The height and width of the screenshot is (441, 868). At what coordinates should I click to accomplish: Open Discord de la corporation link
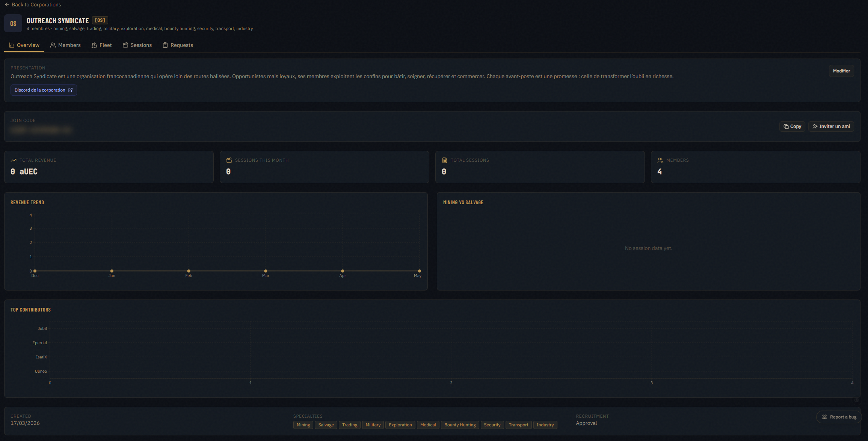pos(44,90)
